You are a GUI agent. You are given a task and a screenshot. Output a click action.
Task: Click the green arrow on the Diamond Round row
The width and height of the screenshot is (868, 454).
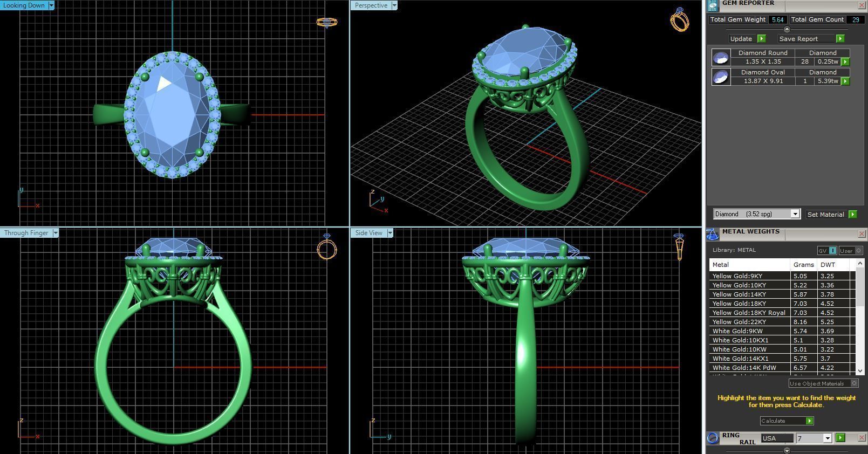[845, 62]
